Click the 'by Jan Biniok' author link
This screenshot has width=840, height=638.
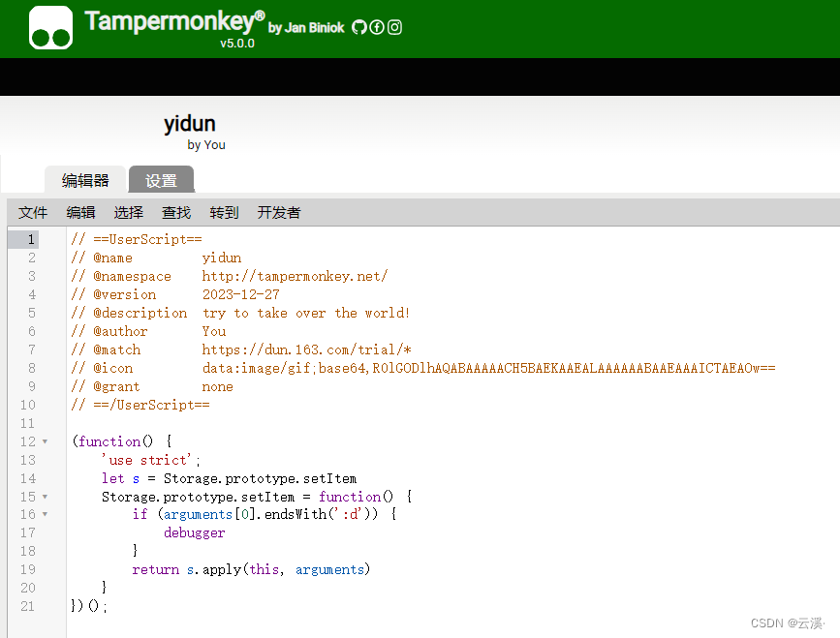tap(306, 28)
